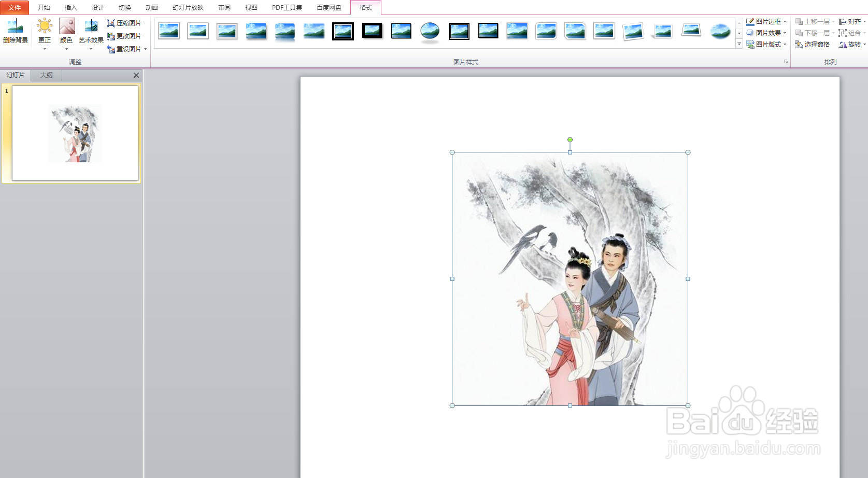Viewport: 868px width, 478px height.
Task: Click the green rotation handle above the picture
Action: [x=570, y=139]
